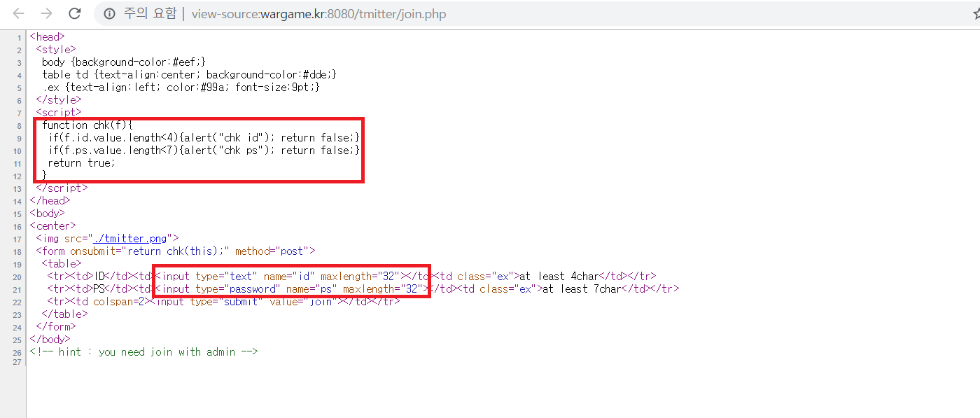Click the closing </form> tag
980x418 pixels.
click(56, 326)
